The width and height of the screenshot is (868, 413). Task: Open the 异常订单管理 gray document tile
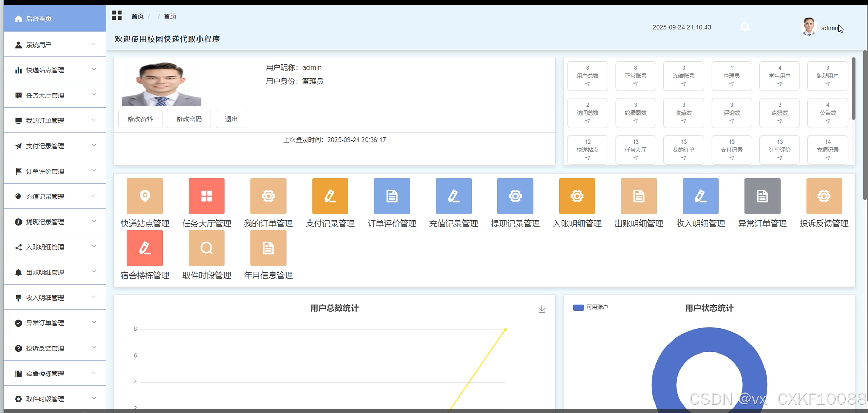pyautogui.click(x=762, y=196)
